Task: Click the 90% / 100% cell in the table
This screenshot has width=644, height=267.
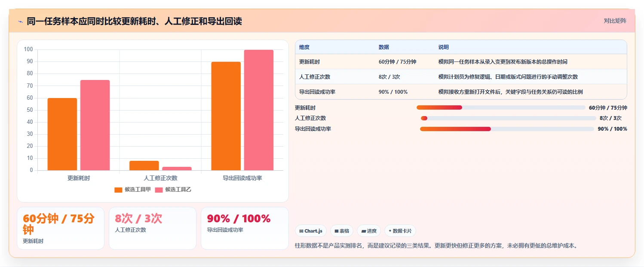Action: pyautogui.click(x=393, y=92)
